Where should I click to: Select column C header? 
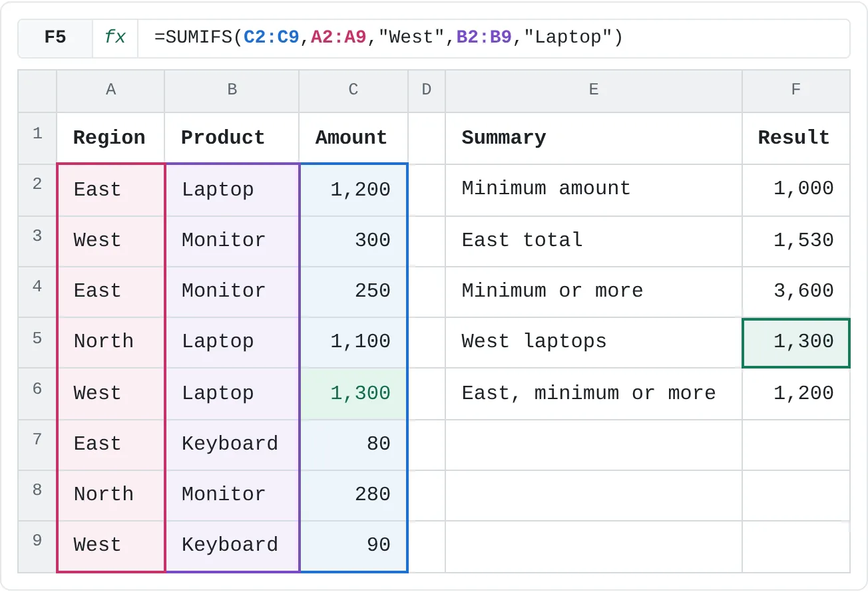353,90
